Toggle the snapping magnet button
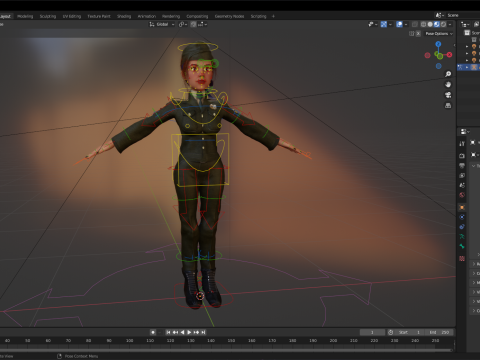 pyautogui.click(x=193, y=24)
